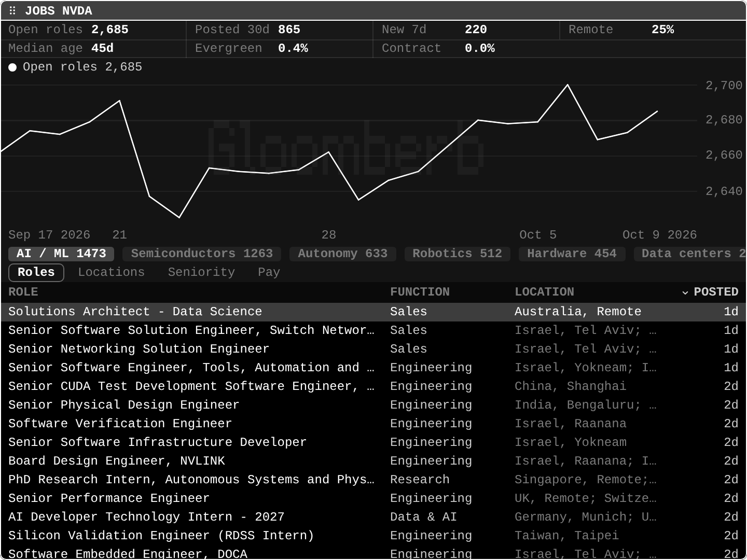Select the Semiconductors 1263 filter chip
This screenshot has height=560, width=747.
202,254
